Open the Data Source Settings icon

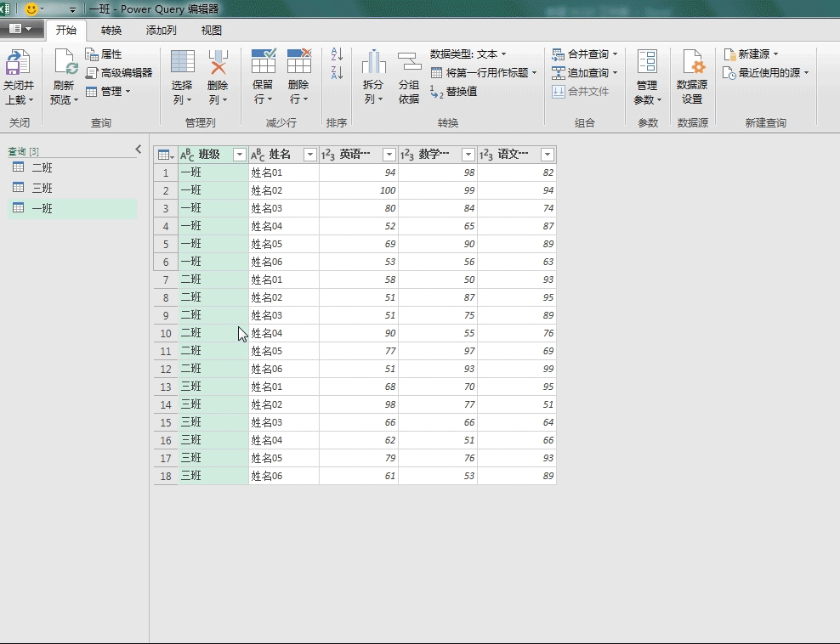point(692,64)
